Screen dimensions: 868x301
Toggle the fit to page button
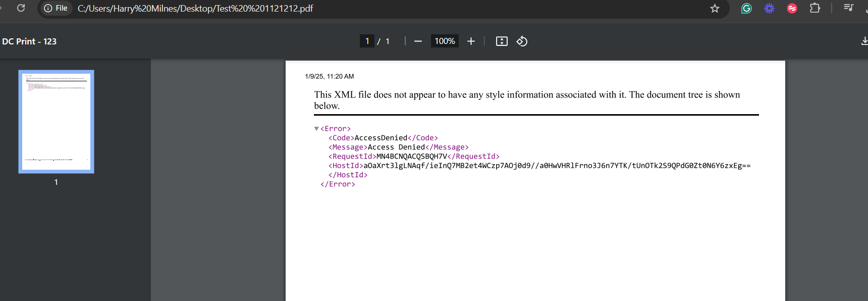point(502,41)
